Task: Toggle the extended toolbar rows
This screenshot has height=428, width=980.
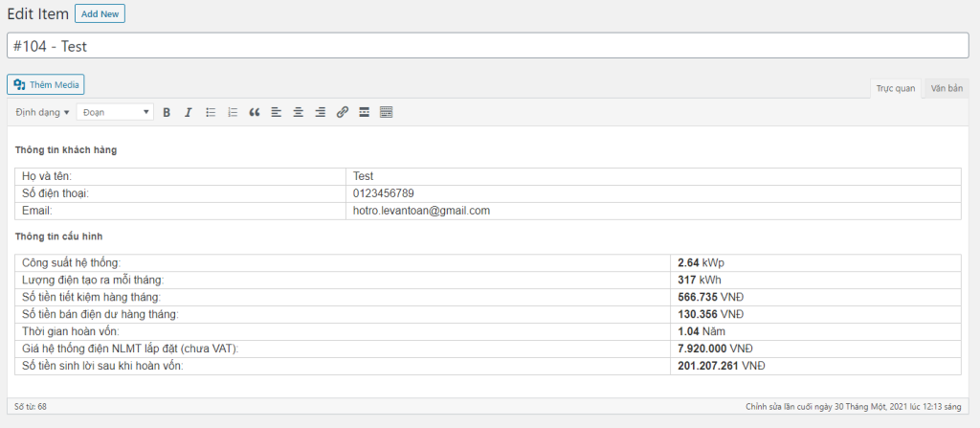Action: pyautogui.click(x=387, y=112)
